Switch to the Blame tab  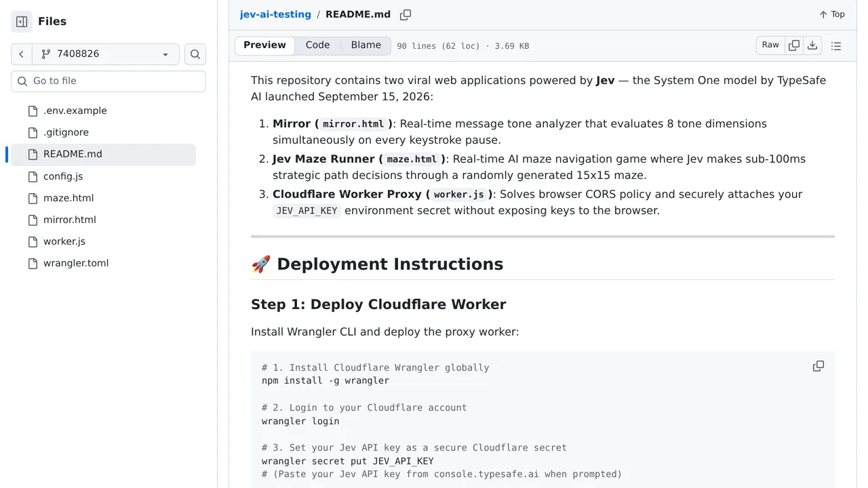tap(366, 45)
